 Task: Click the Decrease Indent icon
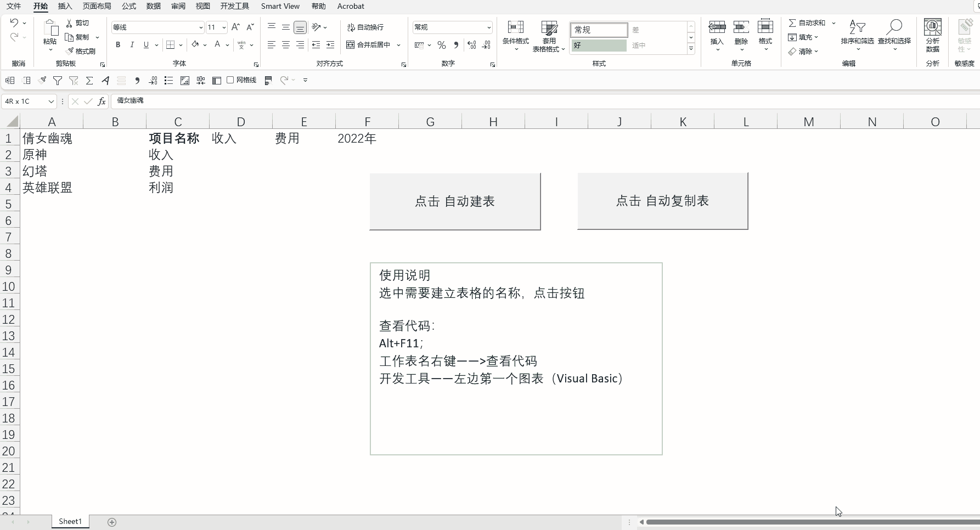(x=316, y=45)
